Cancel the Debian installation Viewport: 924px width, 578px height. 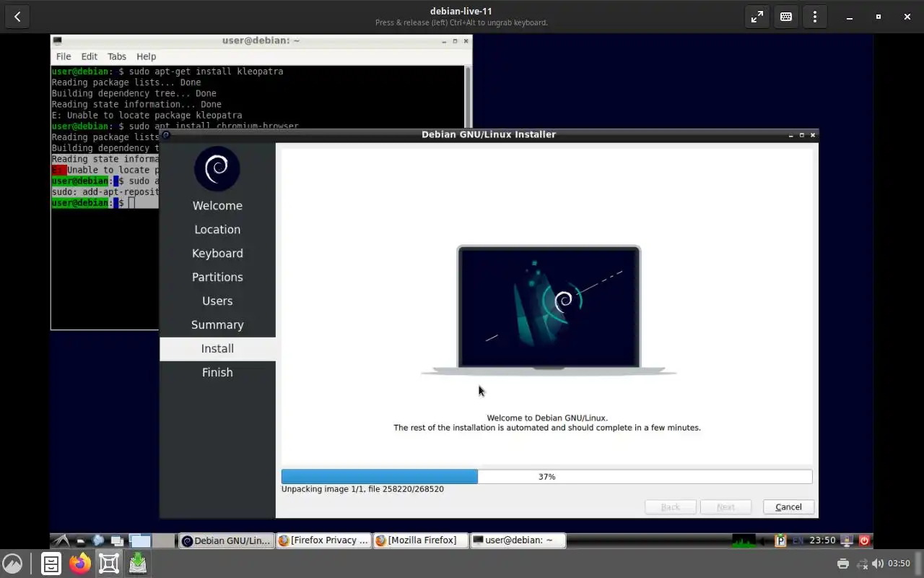788,507
